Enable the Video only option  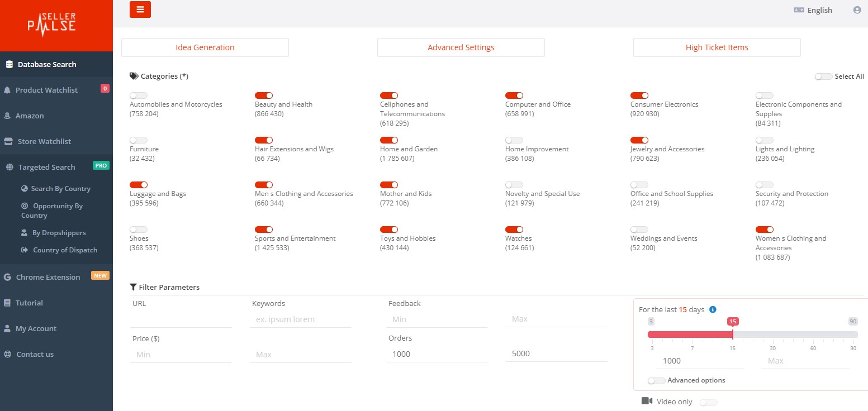(708, 402)
